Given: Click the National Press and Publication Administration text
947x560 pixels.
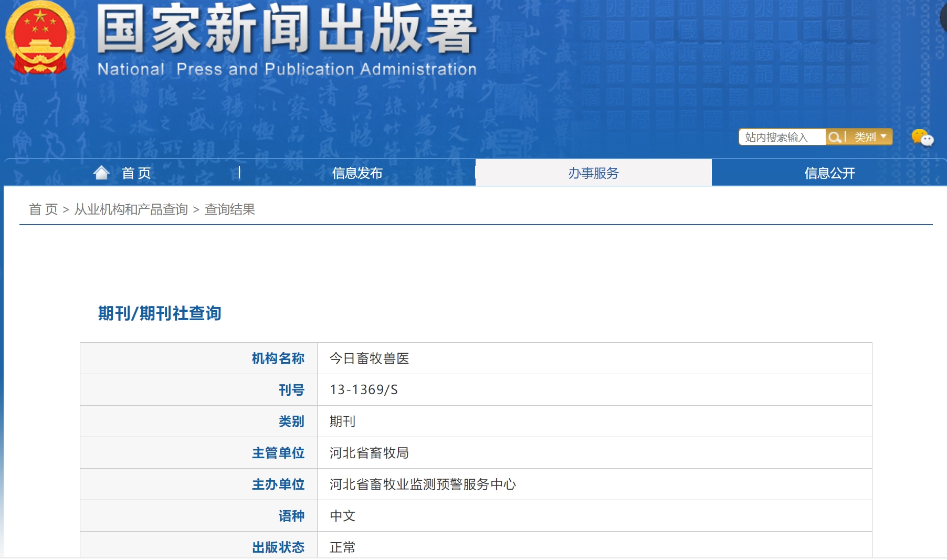Looking at the screenshot, I should (287, 69).
